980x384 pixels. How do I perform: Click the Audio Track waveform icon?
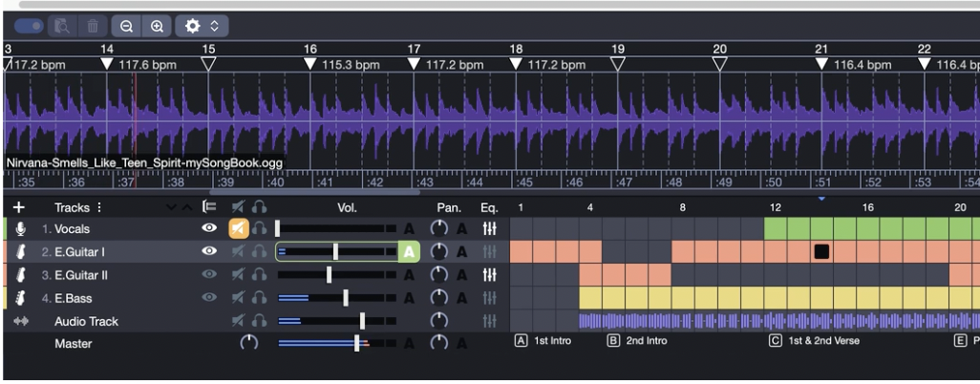click(21, 321)
